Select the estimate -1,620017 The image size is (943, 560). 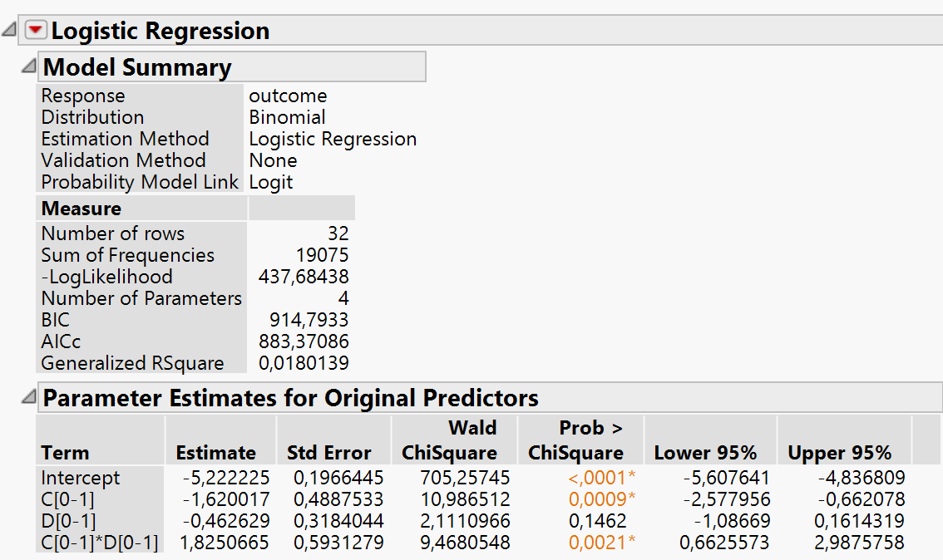tap(226, 499)
